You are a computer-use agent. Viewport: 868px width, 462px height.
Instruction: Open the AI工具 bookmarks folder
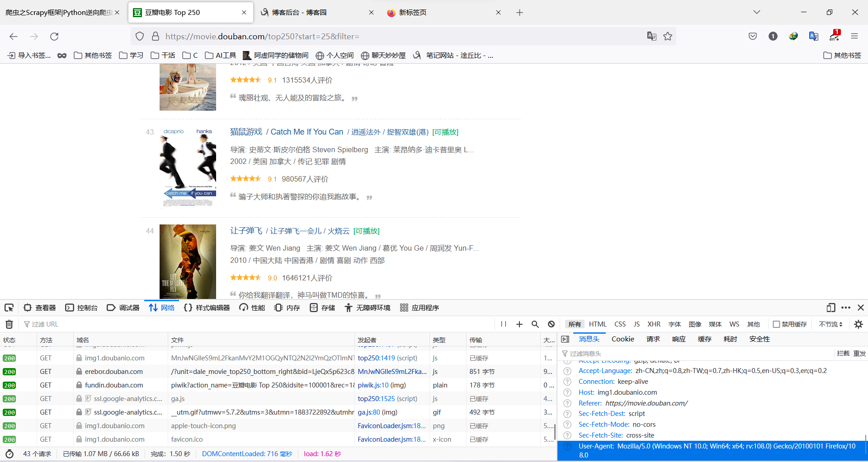221,55
